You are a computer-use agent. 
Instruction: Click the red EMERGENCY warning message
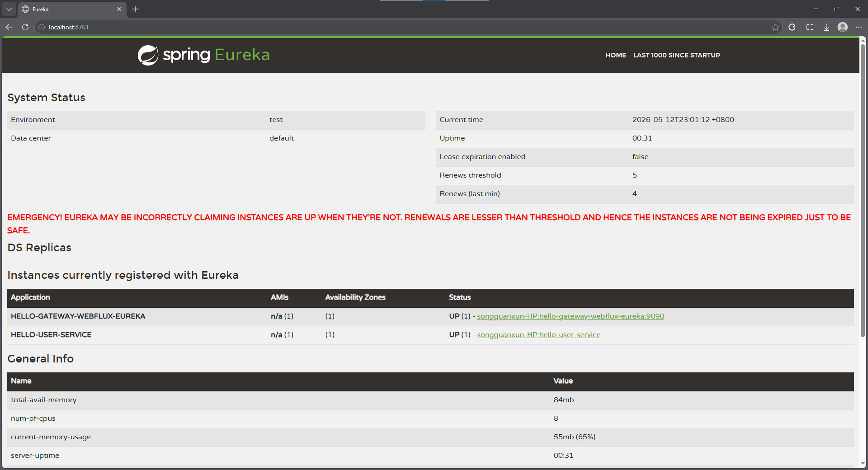pos(429,224)
